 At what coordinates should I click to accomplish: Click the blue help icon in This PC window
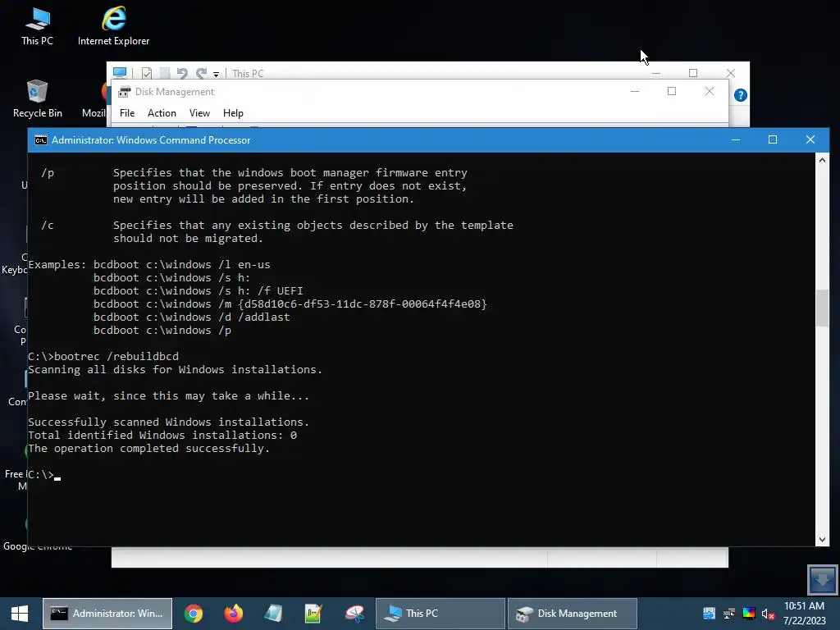pos(741,95)
